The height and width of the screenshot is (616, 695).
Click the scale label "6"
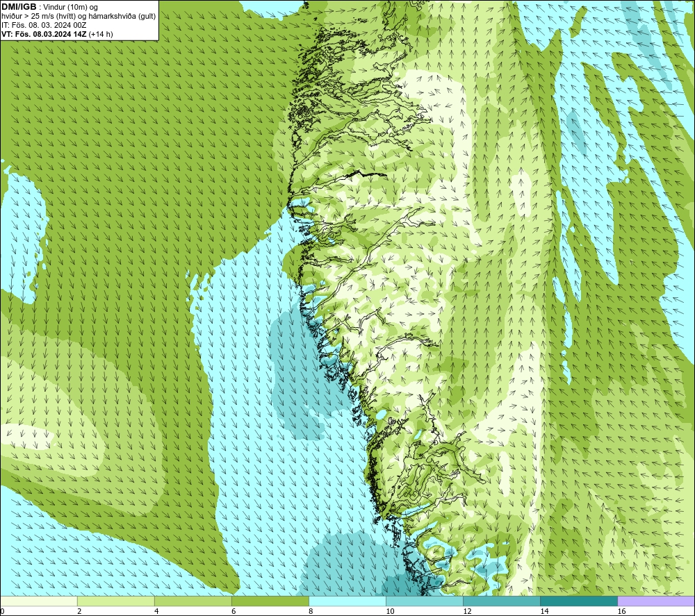(234, 612)
